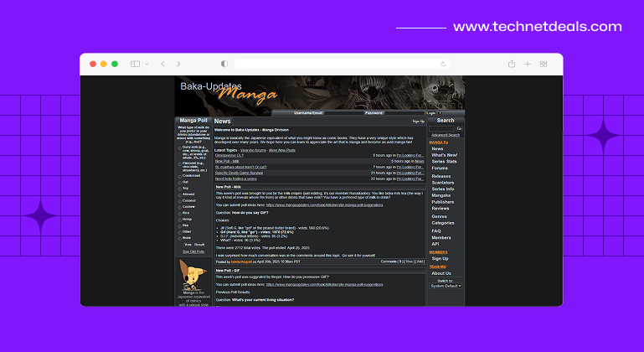Viewport: 644px width, 352px height.
Task: Select the Cashew radio option
Action: coord(180,207)
